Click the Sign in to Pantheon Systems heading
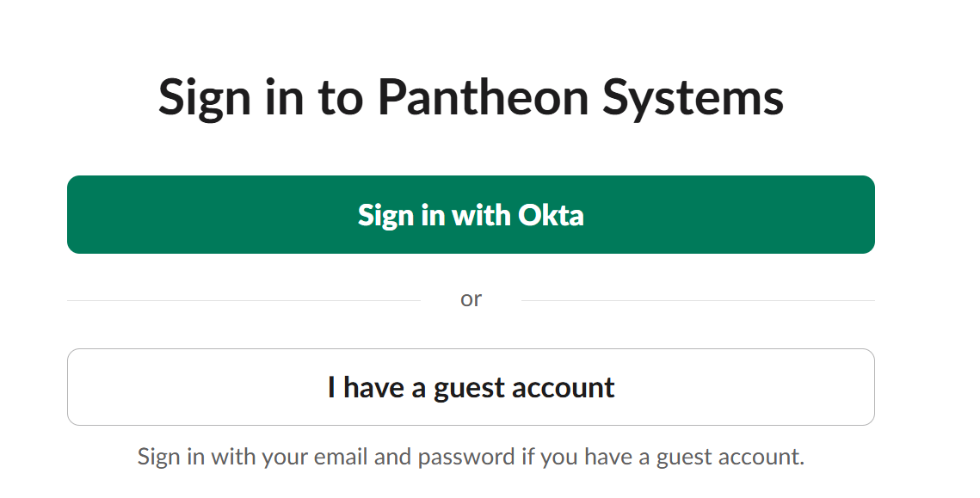The height and width of the screenshot is (498, 980). point(471,97)
